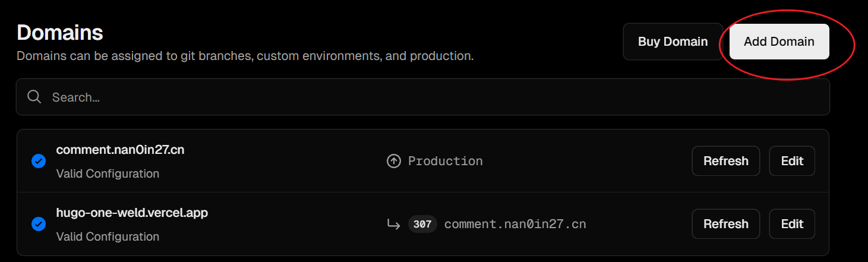Click the Domains page heading
Viewport: 868px width, 262px height.
(x=60, y=32)
